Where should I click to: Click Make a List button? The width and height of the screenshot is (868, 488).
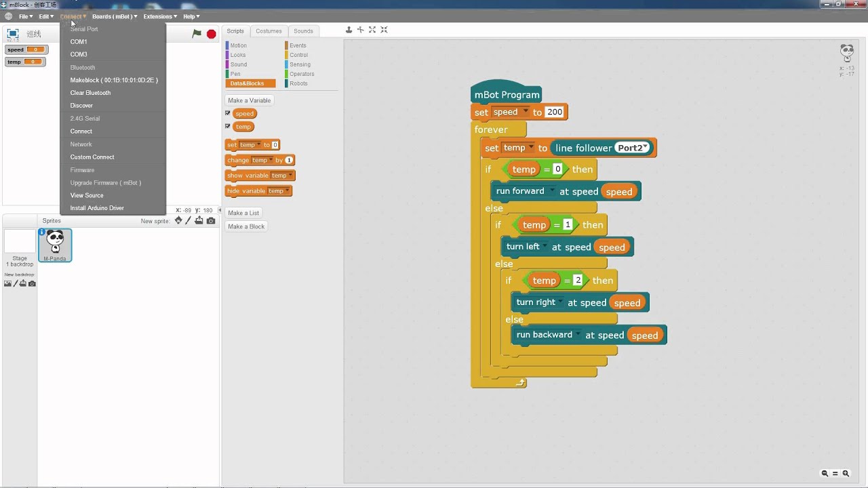click(243, 213)
